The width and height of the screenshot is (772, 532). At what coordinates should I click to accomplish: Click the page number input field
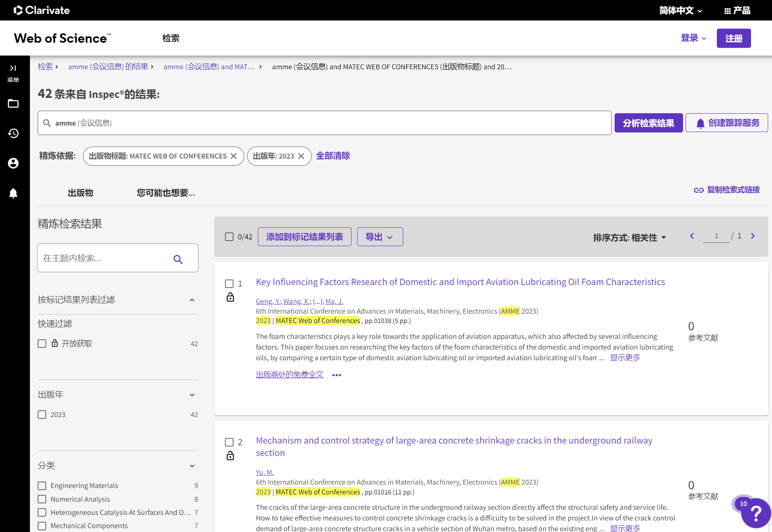click(716, 236)
